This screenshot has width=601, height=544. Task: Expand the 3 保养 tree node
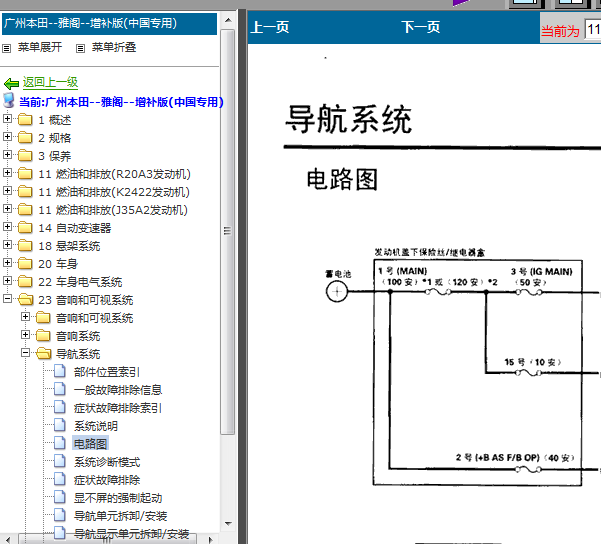coord(7,154)
